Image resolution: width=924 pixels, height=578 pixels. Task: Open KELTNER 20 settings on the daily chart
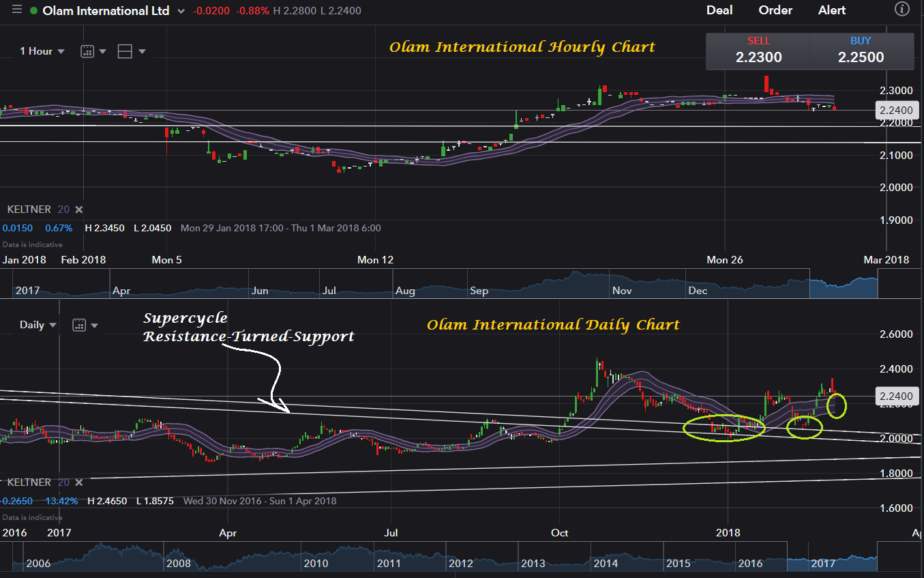(38, 482)
